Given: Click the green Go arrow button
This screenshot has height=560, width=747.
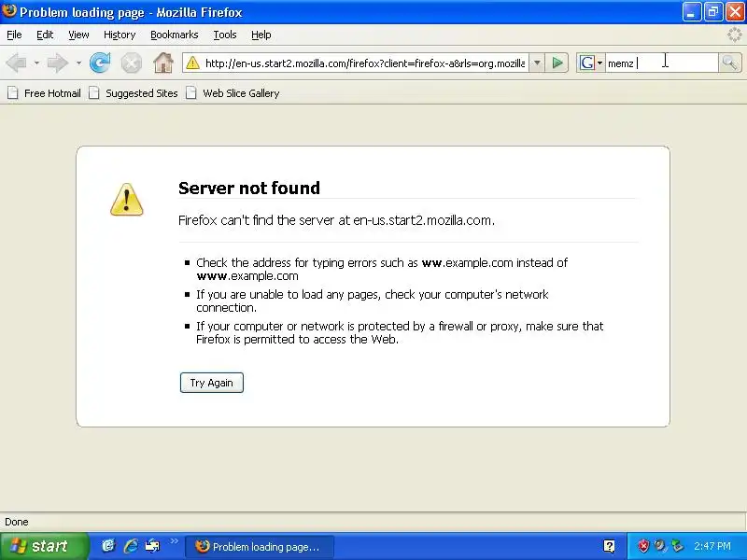Looking at the screenshot, I should 557,63.
